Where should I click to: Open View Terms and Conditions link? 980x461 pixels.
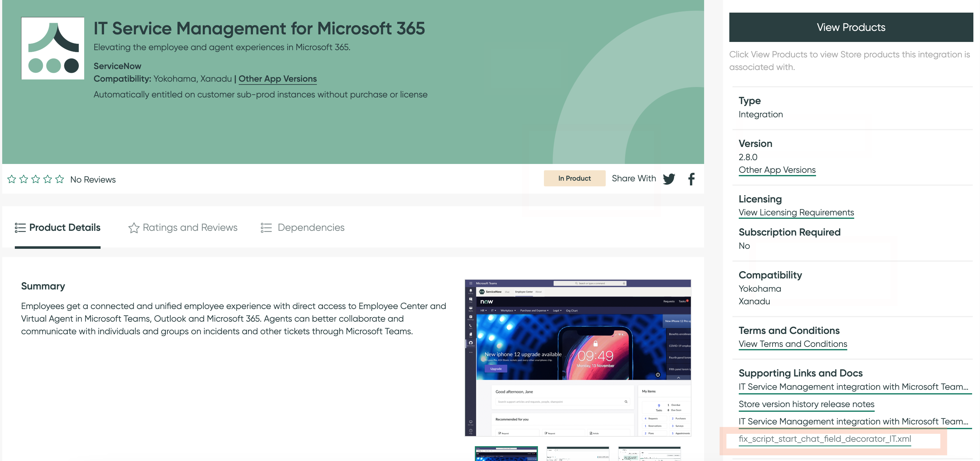793,344
